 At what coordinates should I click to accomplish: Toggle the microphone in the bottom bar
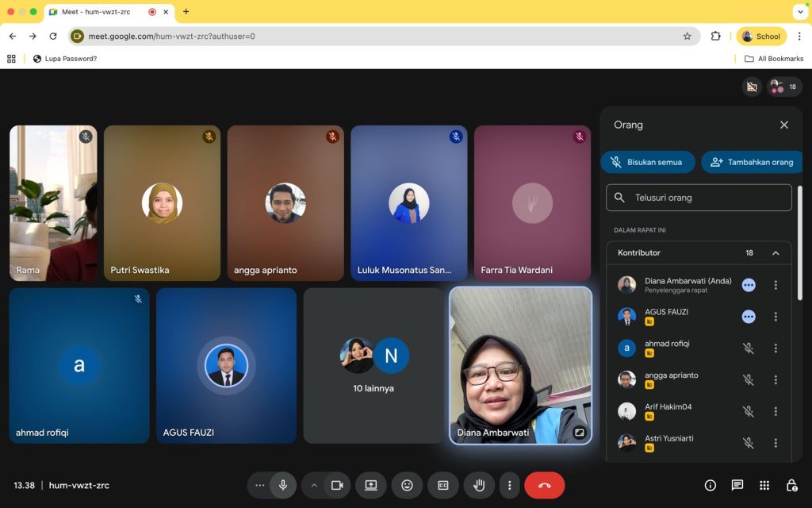pos(282,485)
